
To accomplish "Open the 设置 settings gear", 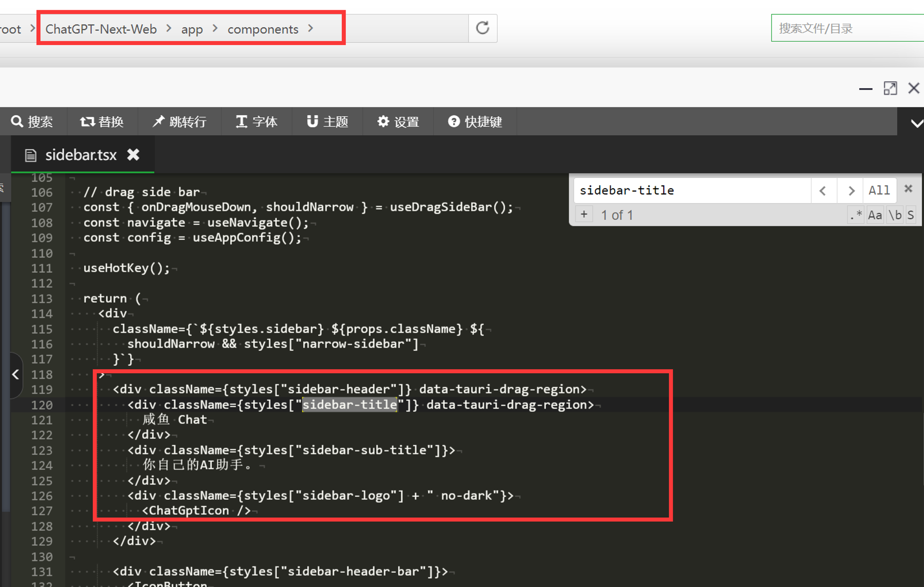I will pos(398,121).
